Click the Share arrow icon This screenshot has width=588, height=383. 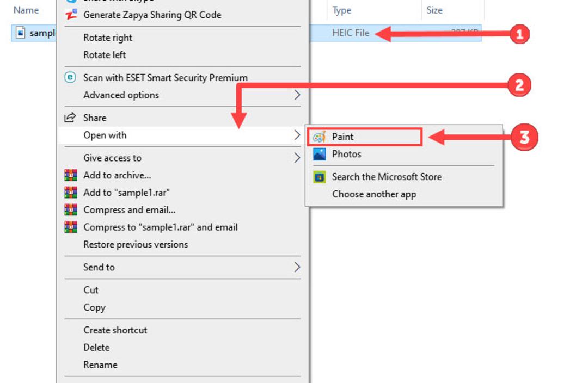coord(70,118)
